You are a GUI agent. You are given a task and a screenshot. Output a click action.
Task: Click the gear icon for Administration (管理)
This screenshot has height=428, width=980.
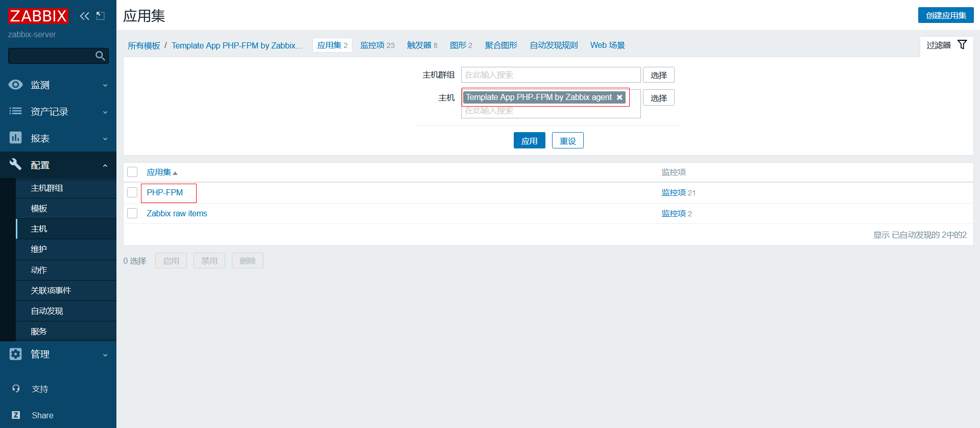16,354
